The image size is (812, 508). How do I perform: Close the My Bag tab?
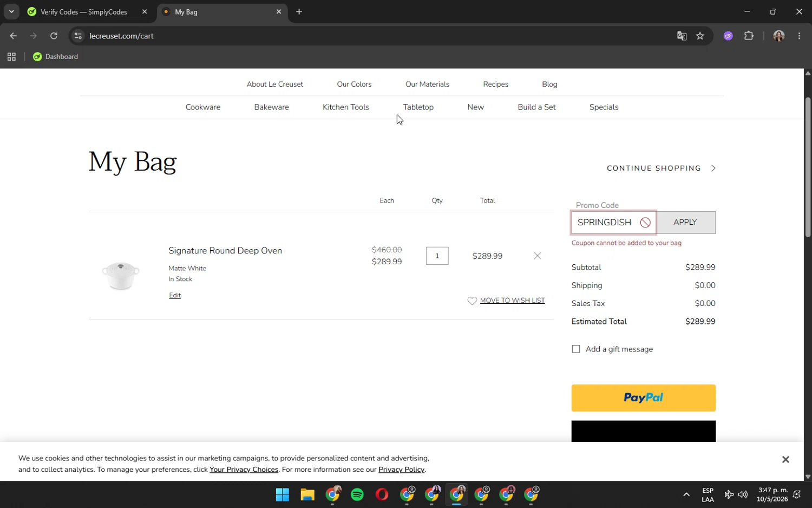(279, 11)
